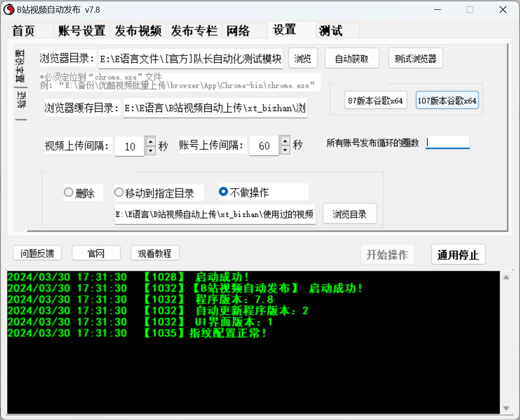Click the log scrollbar down arrow
This screenshot has height=420, width=520.
tap(506, 408)
